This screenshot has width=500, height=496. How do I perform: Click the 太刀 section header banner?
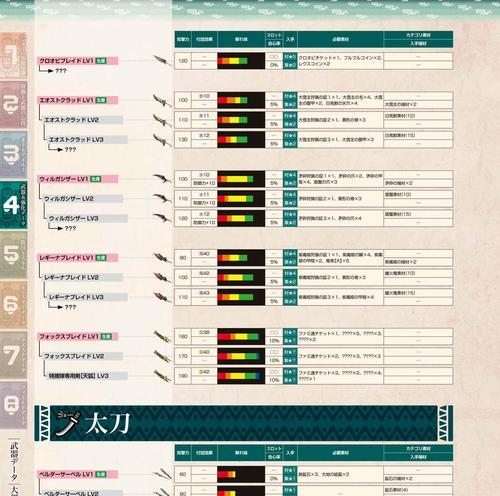[244, 423]
